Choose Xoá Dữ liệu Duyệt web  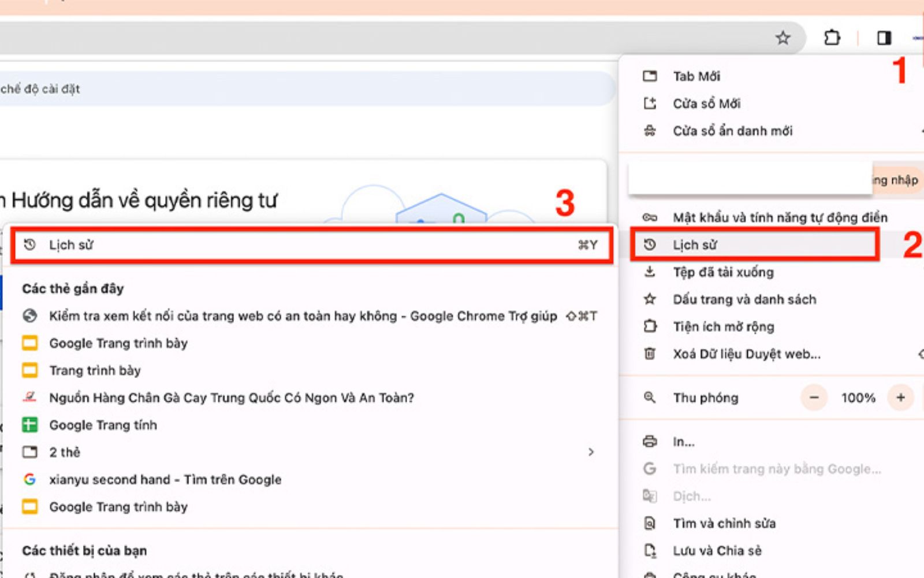(771, 354)
